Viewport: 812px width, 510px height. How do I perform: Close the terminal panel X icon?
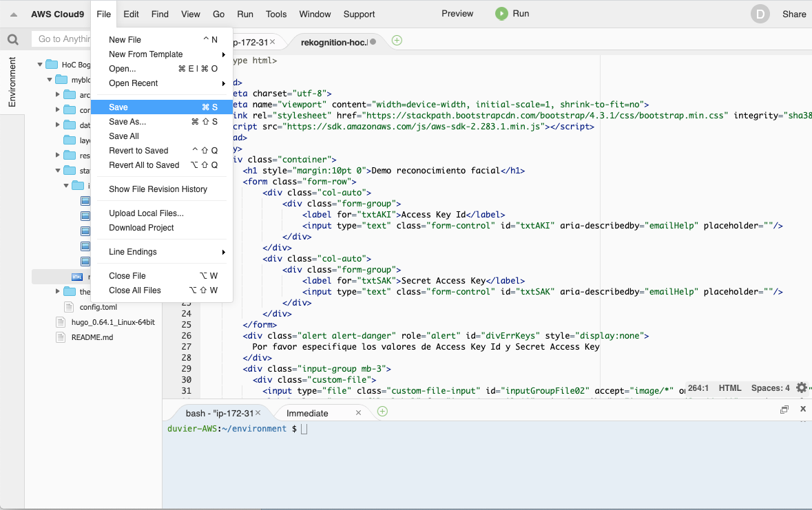(x=803, y=409)
